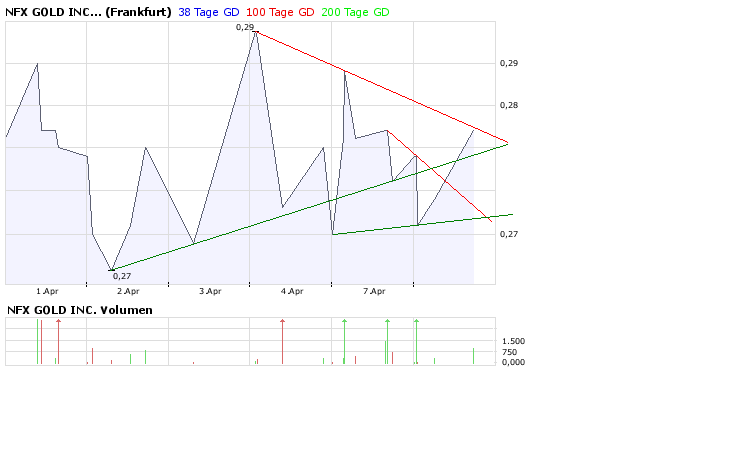Click the "200 Tage GD" legend label
Viewport: 738px width, 475px height.
(x=355, y=12)
